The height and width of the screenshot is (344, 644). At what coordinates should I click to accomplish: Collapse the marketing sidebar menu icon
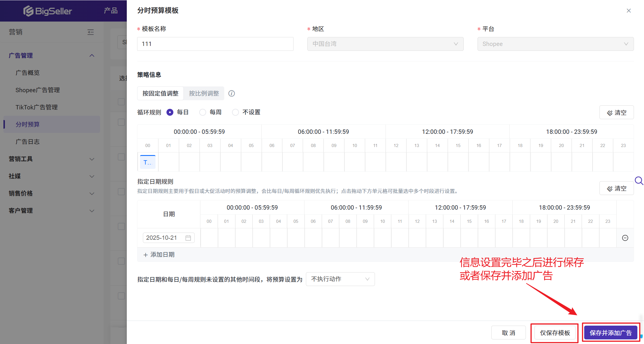91,32
